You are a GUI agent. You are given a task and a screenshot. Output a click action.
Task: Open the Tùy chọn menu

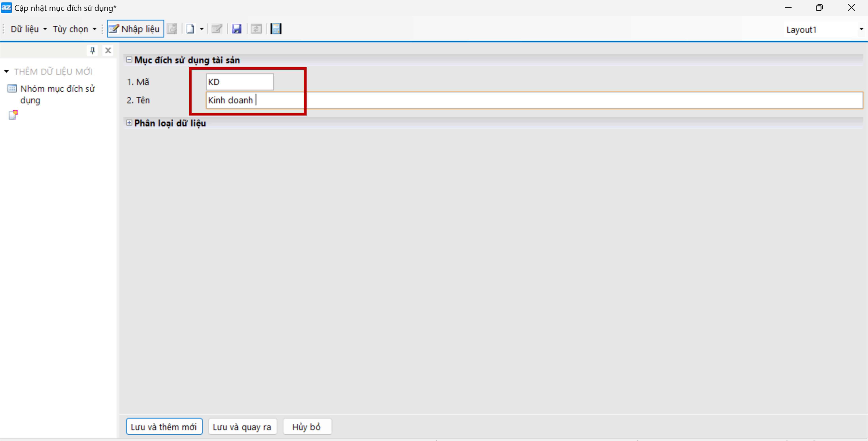point(74,29)
